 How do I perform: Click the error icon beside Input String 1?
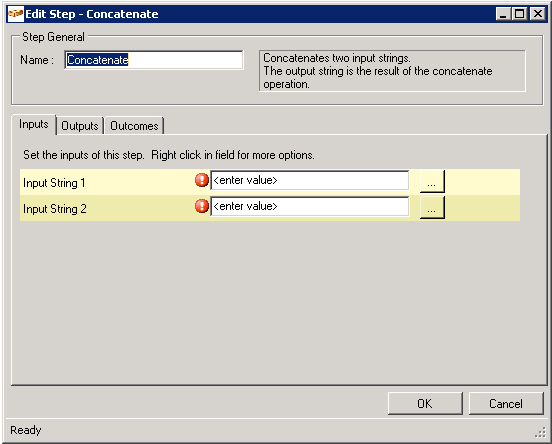(x=202, y=180)
